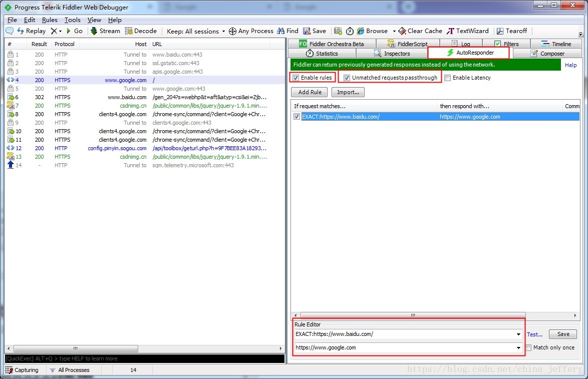The height and width of the screenshot is (379, 588).
Task: Click the Test... link
Action: click(x=534, y=334)
